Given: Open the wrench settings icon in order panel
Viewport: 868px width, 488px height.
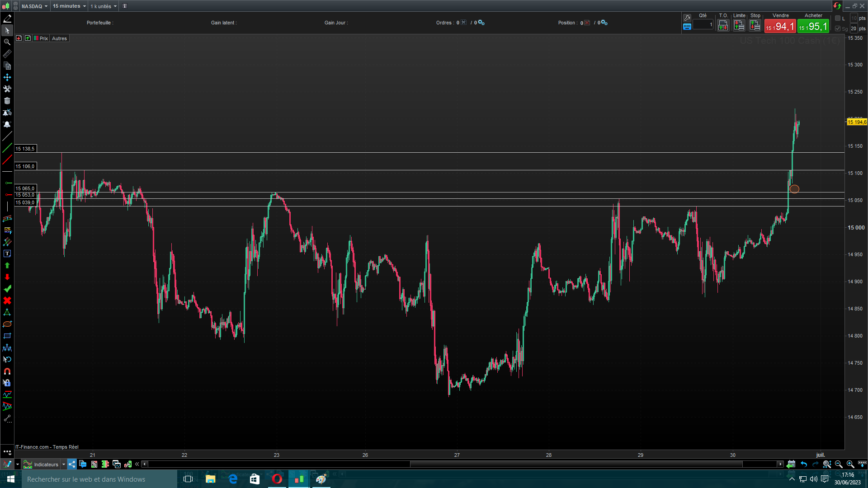Looking at the screenshot, I should 687,18.
